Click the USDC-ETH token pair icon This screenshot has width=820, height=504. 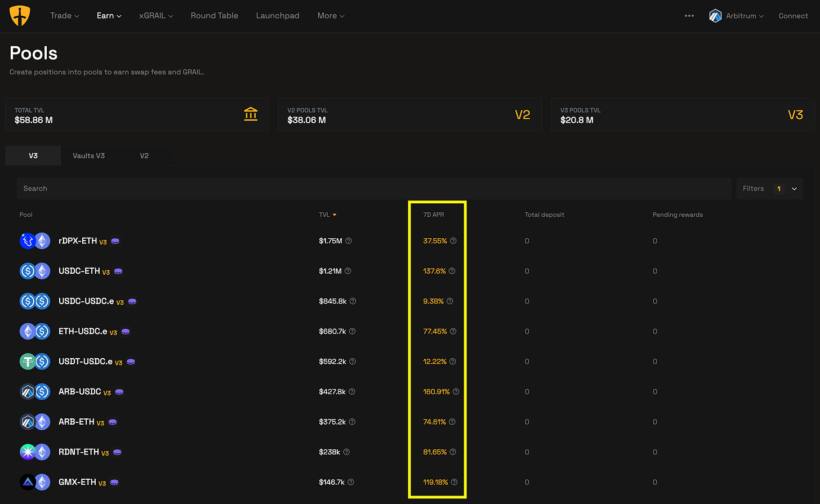35,271
